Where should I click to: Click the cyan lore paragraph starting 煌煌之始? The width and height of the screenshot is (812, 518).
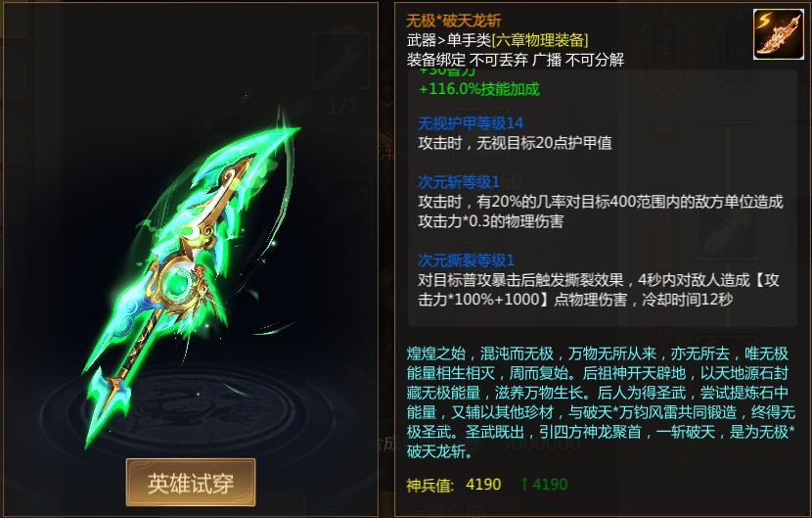pyautogui.click(x=601, y=402)
